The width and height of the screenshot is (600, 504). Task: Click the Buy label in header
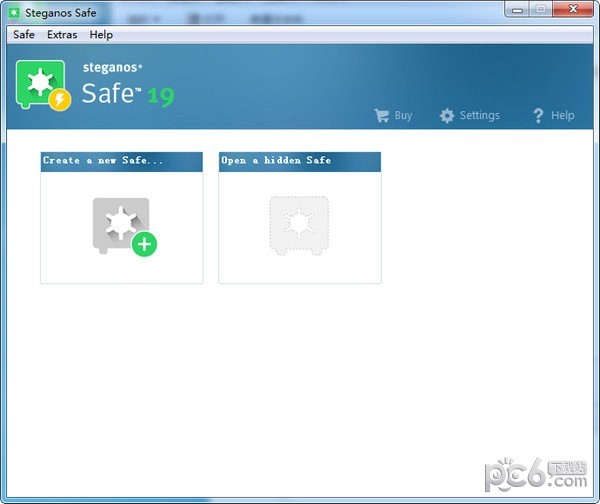click(403, 115)
